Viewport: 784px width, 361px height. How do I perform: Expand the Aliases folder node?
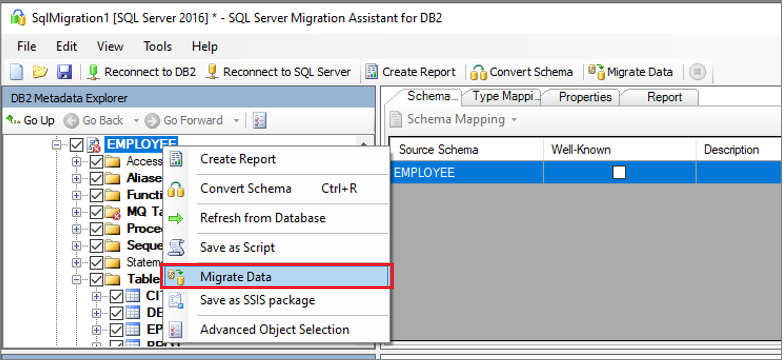(x=76, y=178)
